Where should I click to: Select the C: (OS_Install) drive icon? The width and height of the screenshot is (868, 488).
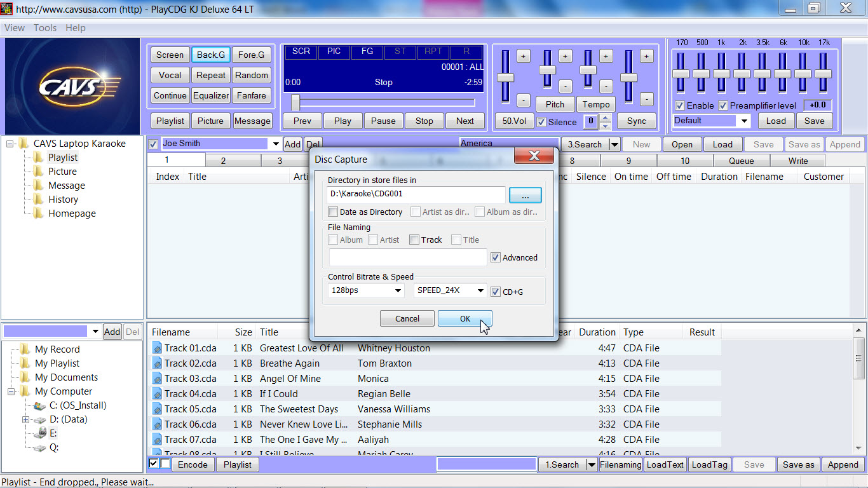pos(40,405)
